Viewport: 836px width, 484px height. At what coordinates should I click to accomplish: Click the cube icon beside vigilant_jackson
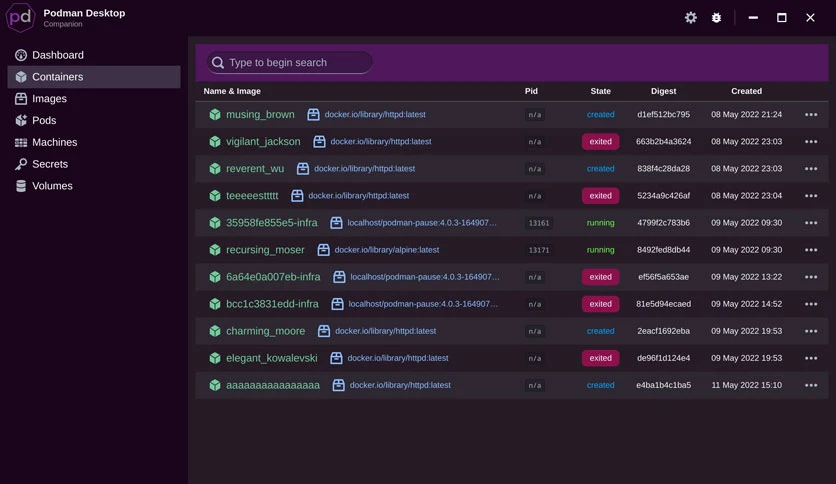[x=215, y=141]
